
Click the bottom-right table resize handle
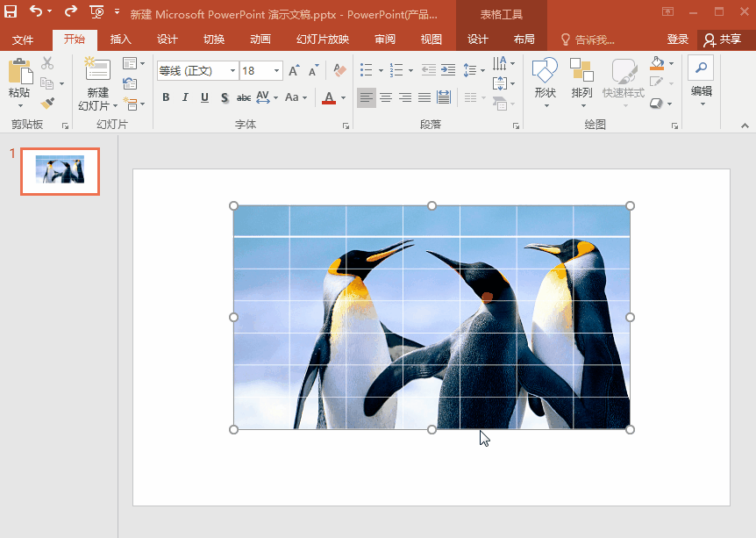tap(630, 429)
